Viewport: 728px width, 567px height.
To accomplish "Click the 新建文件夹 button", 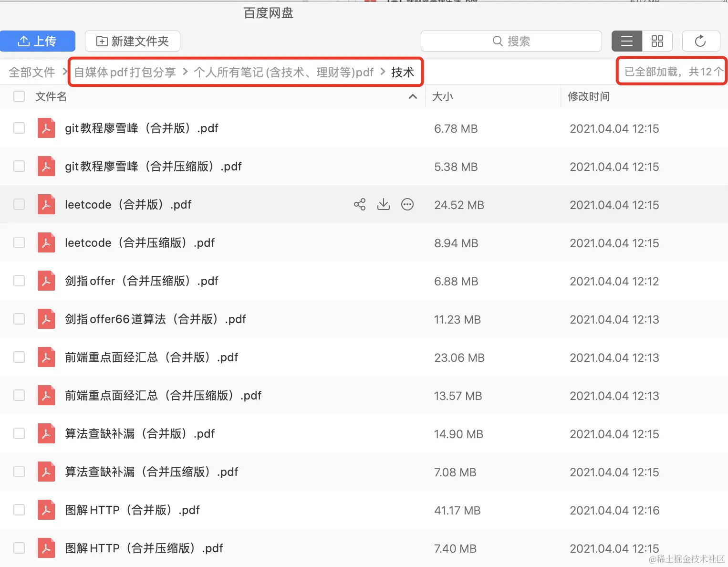I will (x=133, y=41).
